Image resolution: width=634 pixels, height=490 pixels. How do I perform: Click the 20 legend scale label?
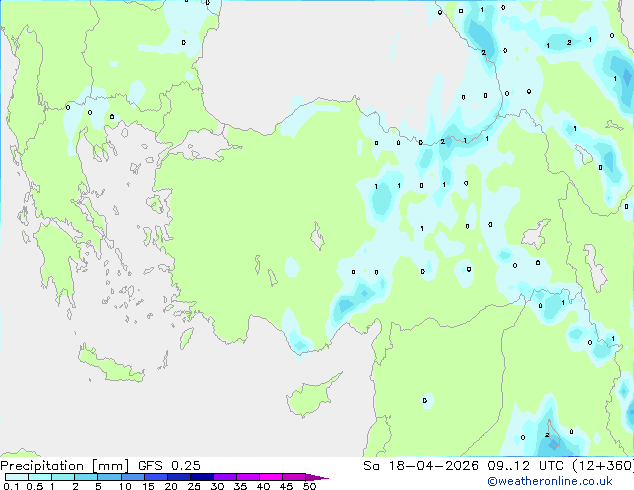[x=171, y=486]
